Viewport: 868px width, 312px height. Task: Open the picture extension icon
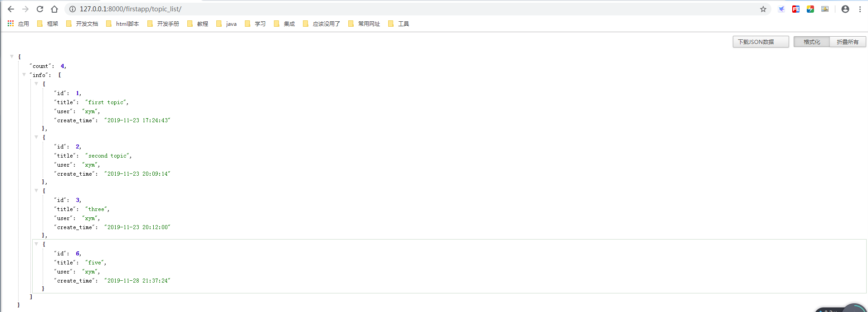[825, 9]
